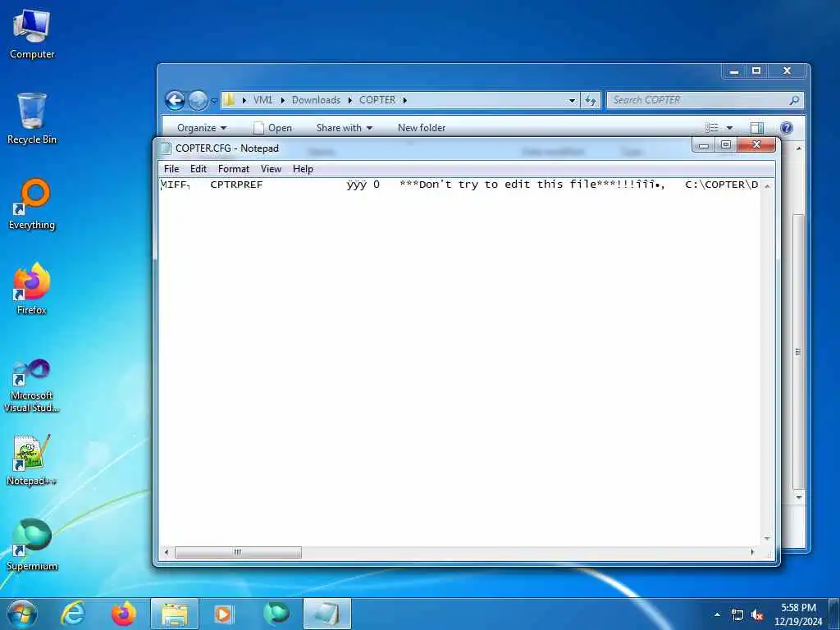Open the network status tray icon
Screen dimensions: 840x630
click(x=737, y=615)
